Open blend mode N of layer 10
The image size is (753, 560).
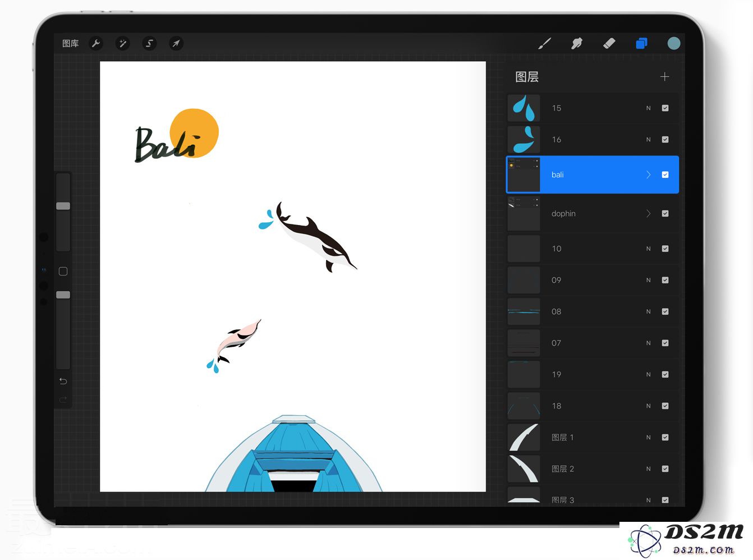pos(648,249)
